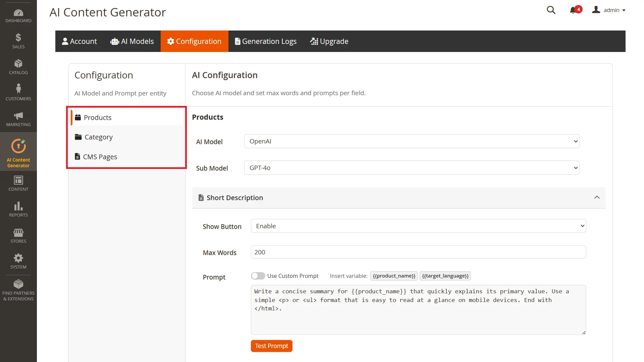Image resolution: width=644 pixels, height=362 pixels.
Task: Select CMS Pages in the Configuration list
Action: 100,157
